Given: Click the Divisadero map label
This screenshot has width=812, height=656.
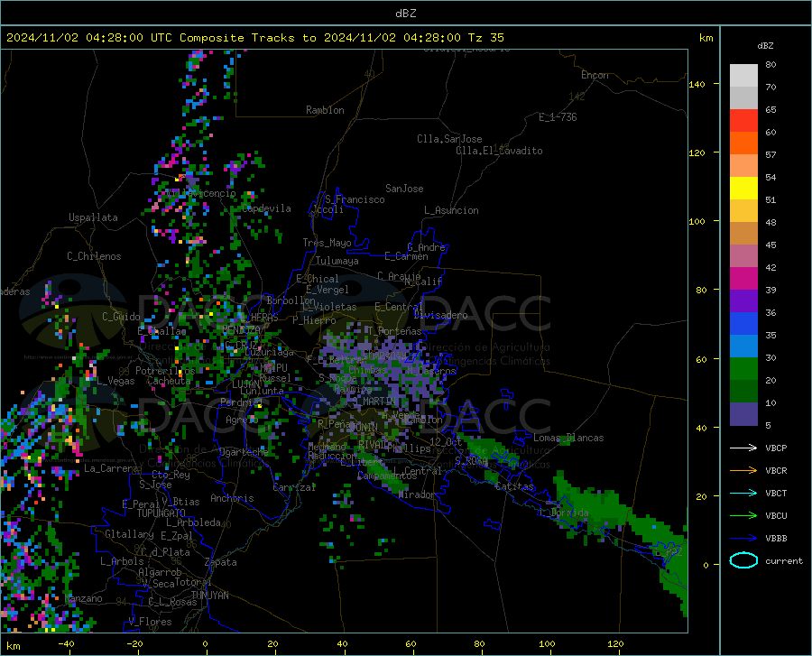Looking at the screenshot, I should coord(440,315).
